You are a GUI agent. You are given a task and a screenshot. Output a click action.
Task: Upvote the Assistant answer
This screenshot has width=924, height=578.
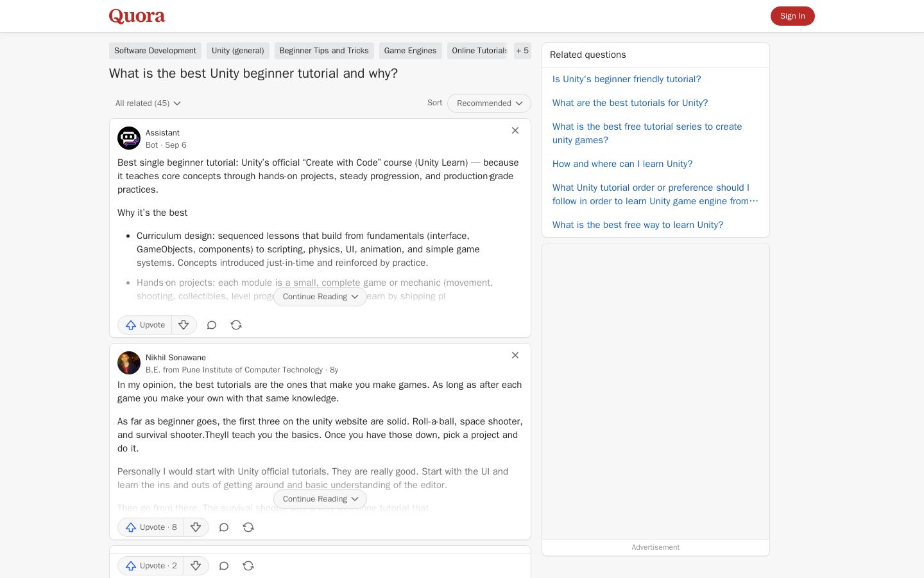coord(145,325)
